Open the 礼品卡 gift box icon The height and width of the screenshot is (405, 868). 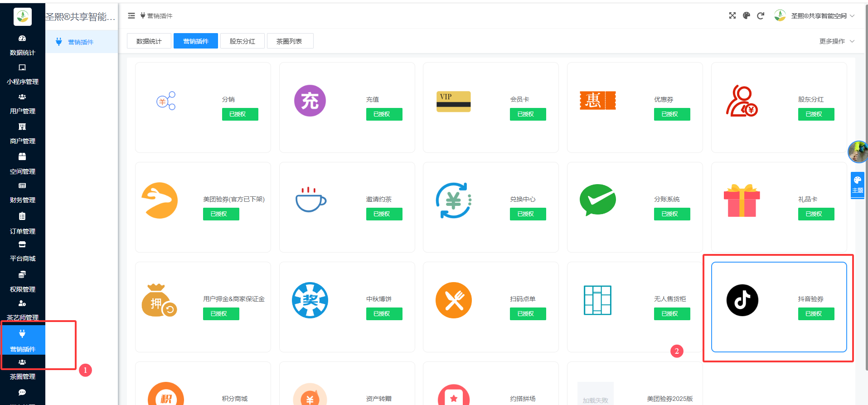pyautogui.click(x=742, y=200)
